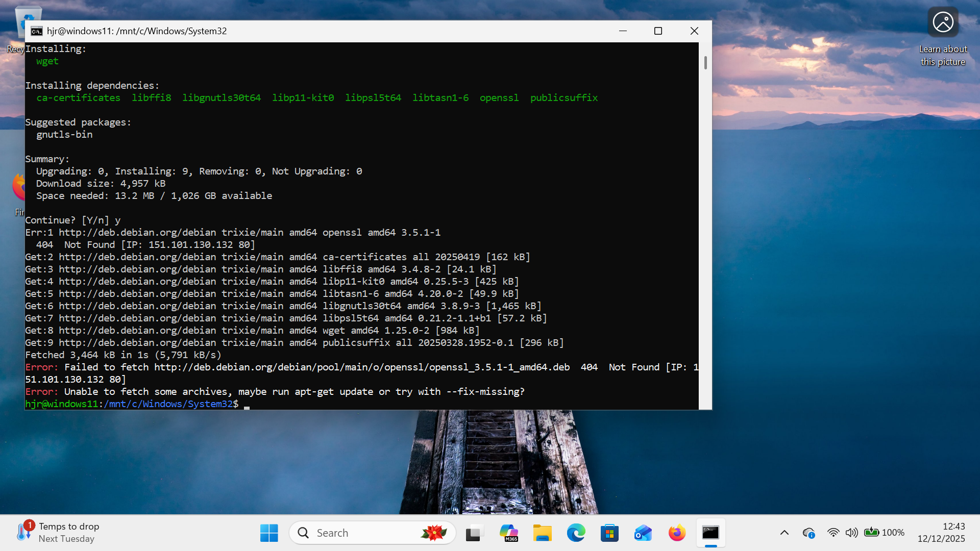Select the terminal taskbar button
Image resolution: width=980 pixels, height=551 pixels.
click(x=710, y=533)
